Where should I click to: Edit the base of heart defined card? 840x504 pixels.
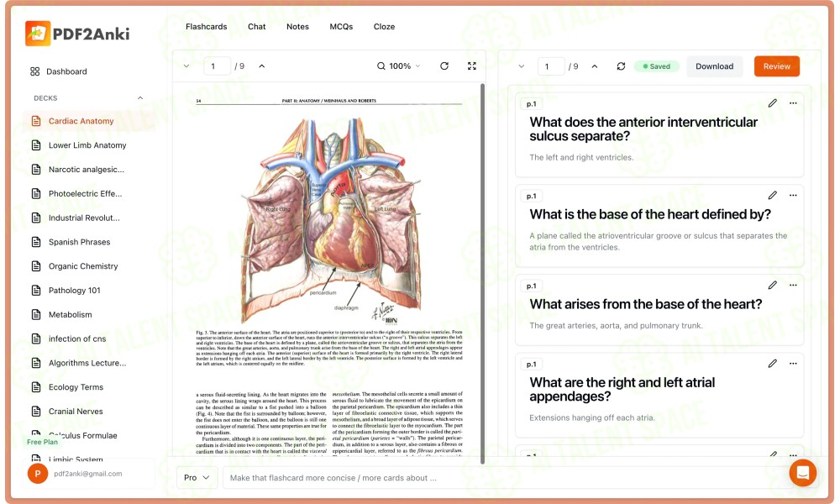pos(773,195)
